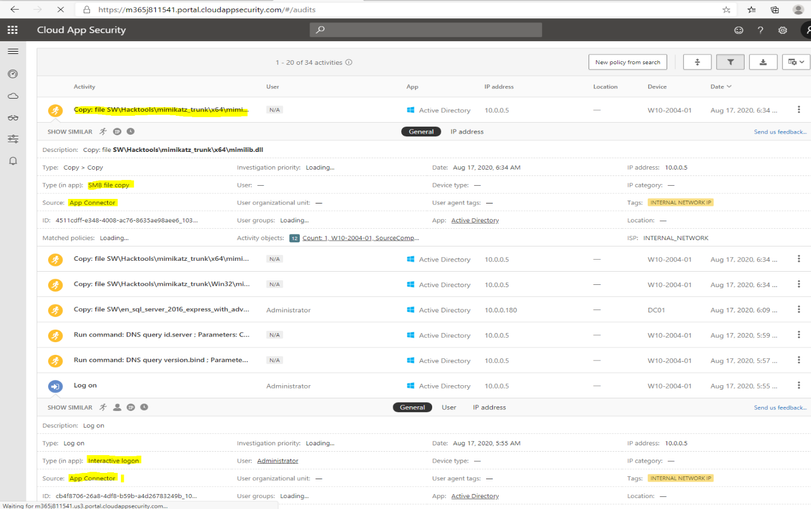The height and width of the screenshot is (509, 811).
Task: Click the browser address bar URL
Action: [206, 9]
